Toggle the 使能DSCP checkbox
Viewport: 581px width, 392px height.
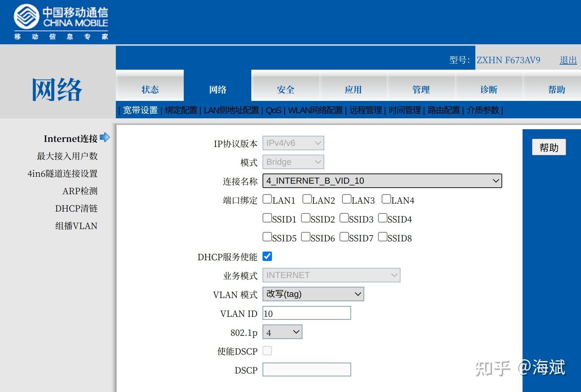[267, 351]
